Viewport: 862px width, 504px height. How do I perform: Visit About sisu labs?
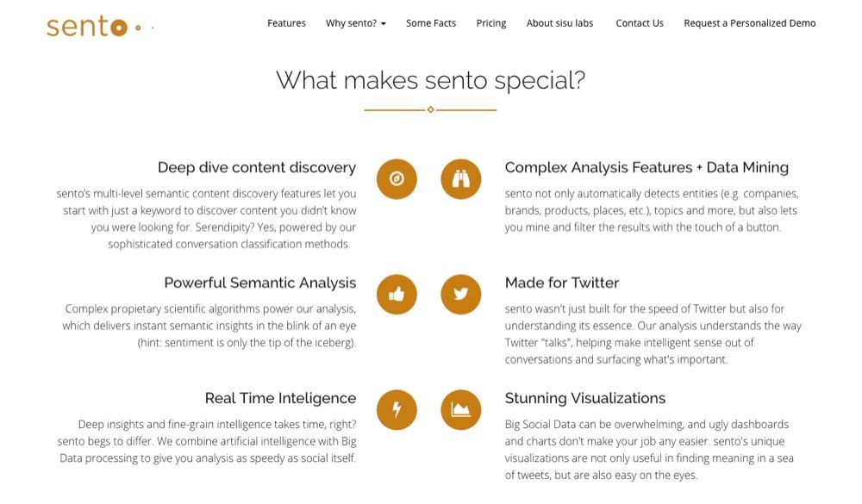[559, 23]
